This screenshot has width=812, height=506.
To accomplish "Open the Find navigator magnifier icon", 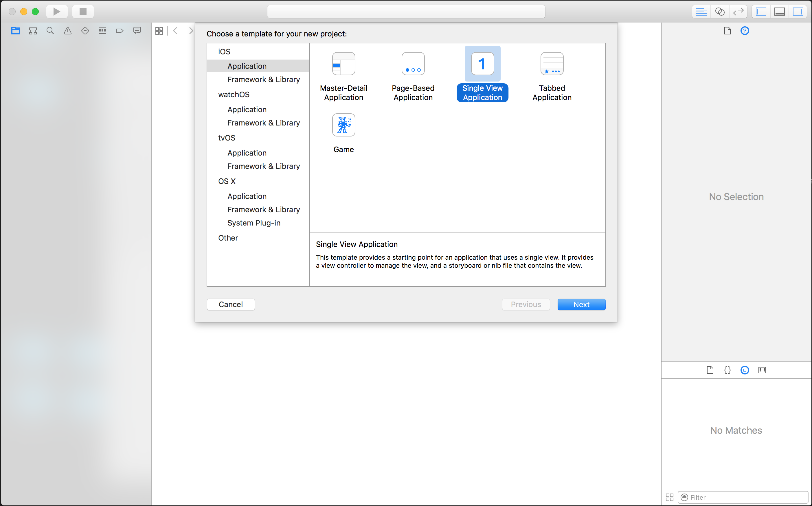I will [50, 31].
